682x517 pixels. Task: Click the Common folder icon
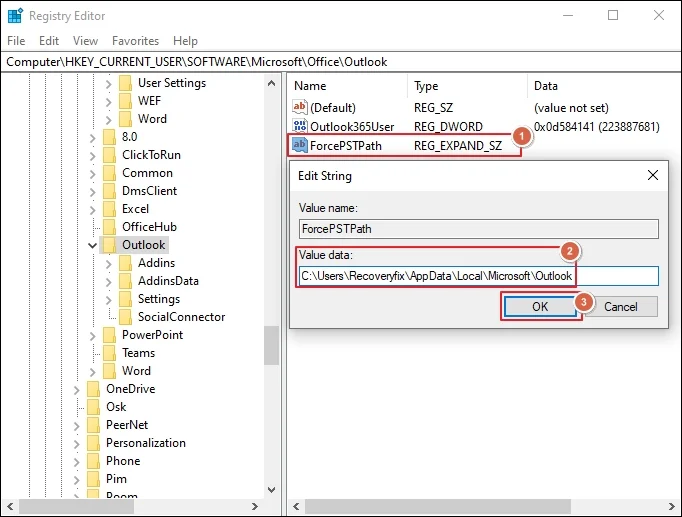point(110,173)
